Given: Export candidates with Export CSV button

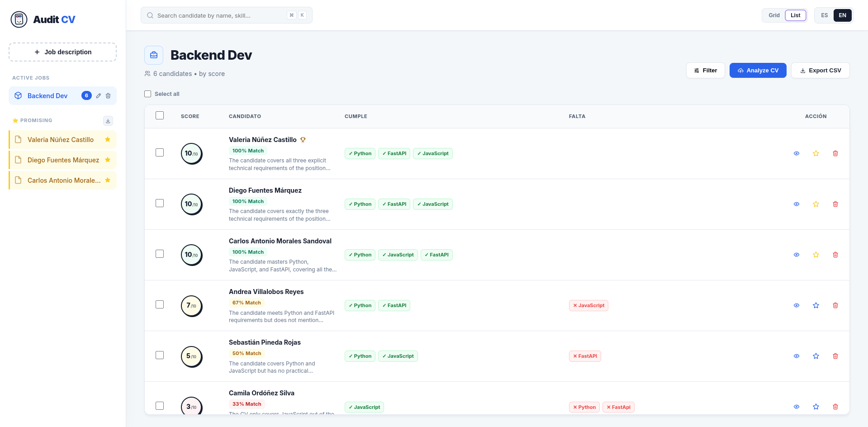Looking at the screenshot, I should point(821,71).
